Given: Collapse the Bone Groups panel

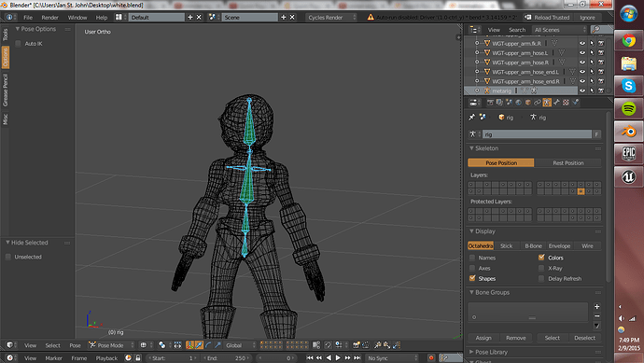Looking at the screenshot, I should pyautogui.click(x=471, y=292).
